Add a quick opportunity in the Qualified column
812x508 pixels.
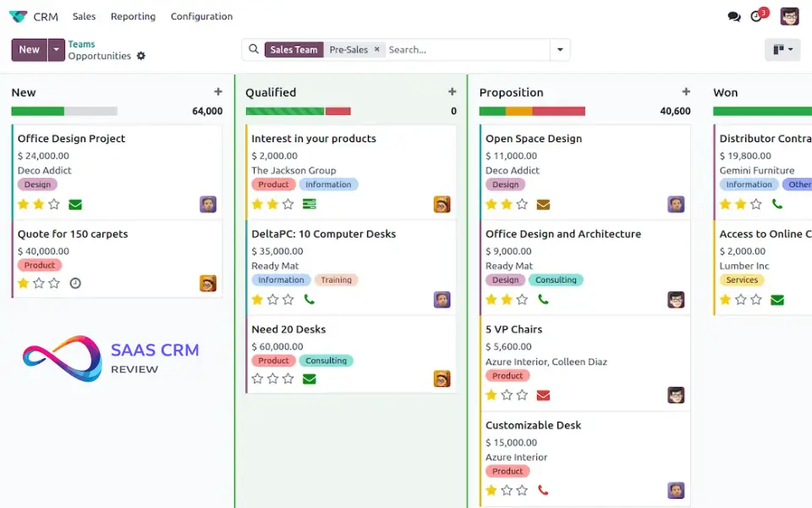(x=453, y=92)
